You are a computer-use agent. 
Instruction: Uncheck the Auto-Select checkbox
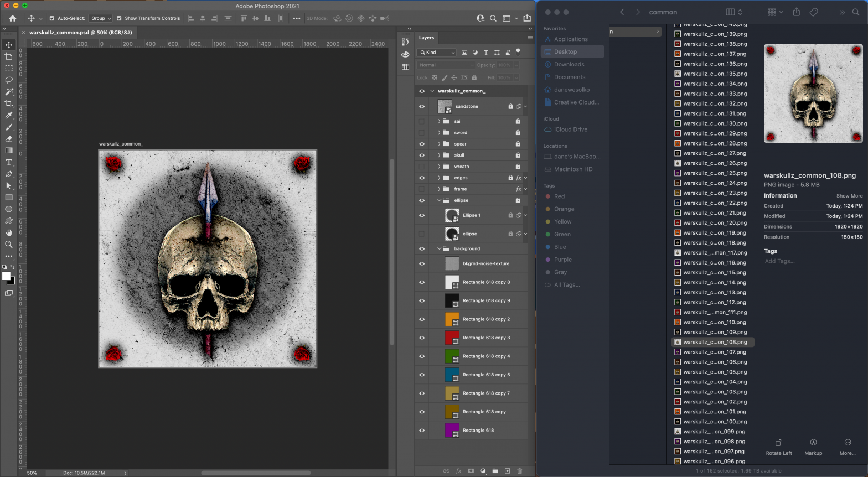click(52, 18)
